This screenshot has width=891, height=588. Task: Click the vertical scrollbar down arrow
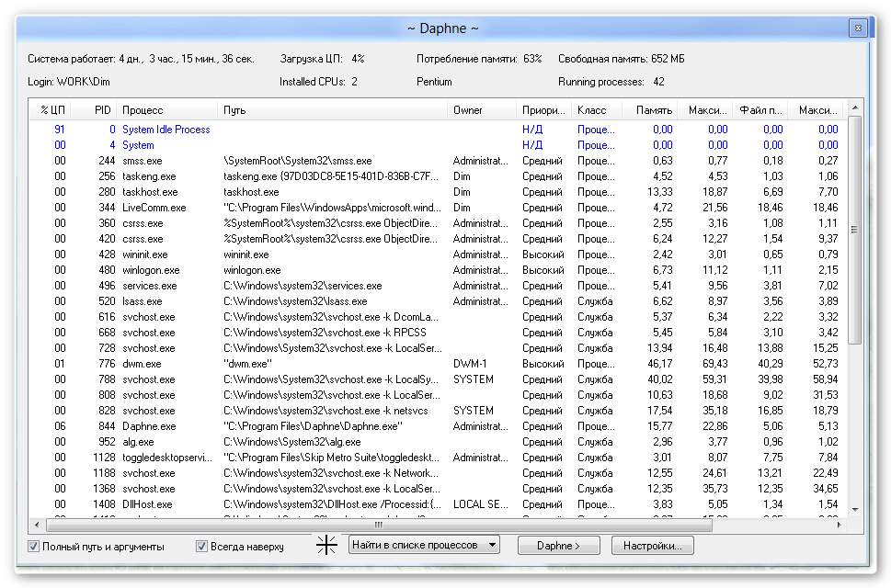854,509
